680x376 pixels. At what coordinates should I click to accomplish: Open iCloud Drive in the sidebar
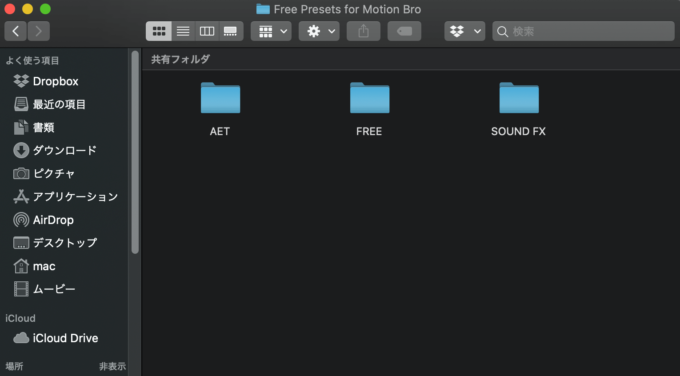(x=65, y=338)
